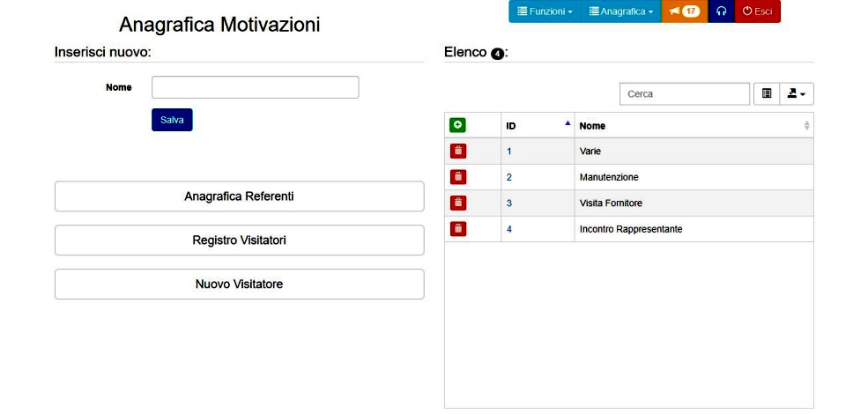
Task: Delete the Varie row with trash icon
Action: click(x=458, y=152)
